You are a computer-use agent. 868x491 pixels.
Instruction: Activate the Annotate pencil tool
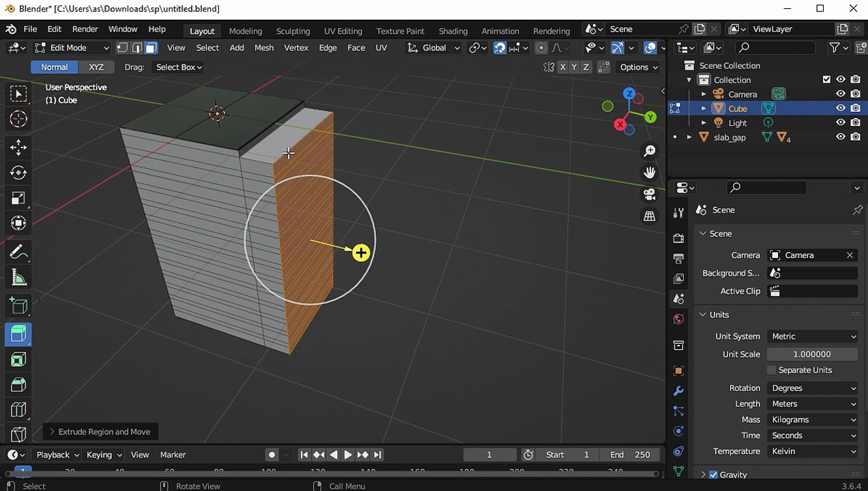pyautogui.click(x=18, y=252)
